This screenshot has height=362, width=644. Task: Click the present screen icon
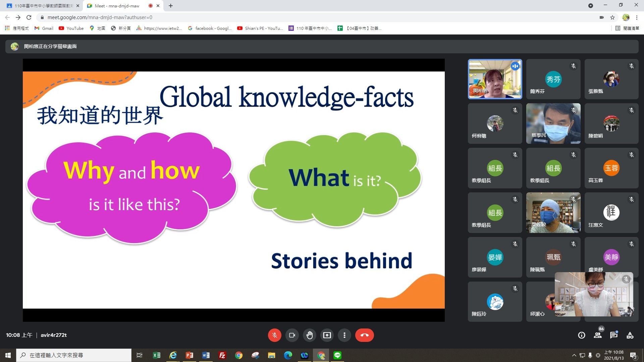327,335
